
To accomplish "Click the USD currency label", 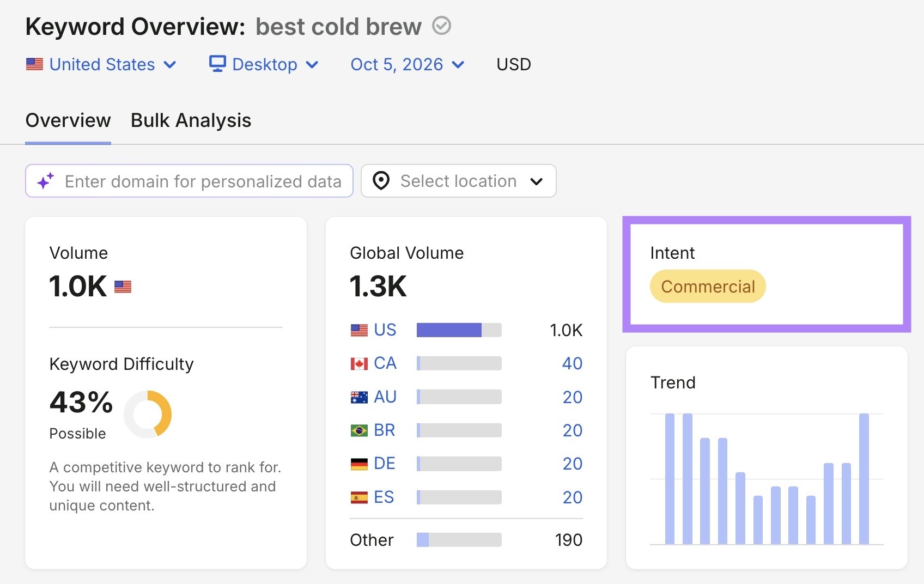I will tap(514, 64).
